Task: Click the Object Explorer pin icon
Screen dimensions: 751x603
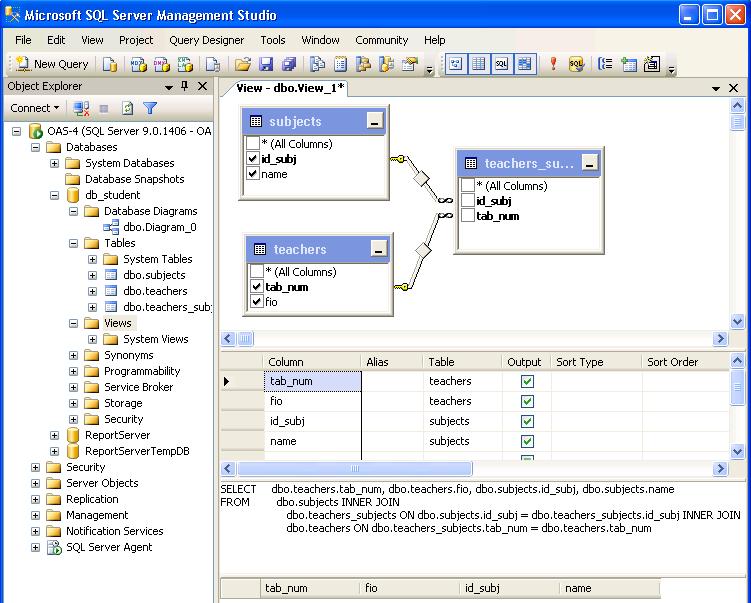Action: (x=184, y=86)
